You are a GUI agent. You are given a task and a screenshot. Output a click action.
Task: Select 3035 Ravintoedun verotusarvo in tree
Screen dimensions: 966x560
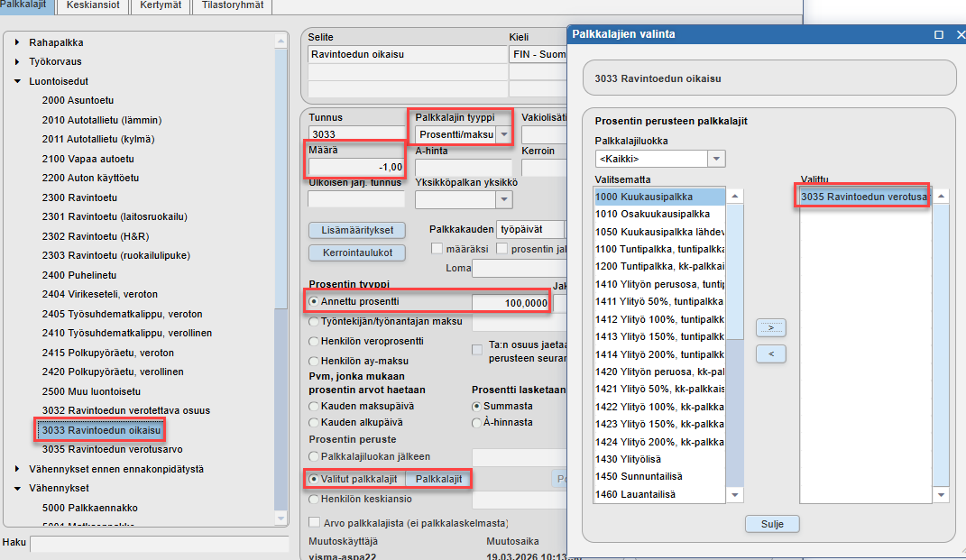coord(112,449)
